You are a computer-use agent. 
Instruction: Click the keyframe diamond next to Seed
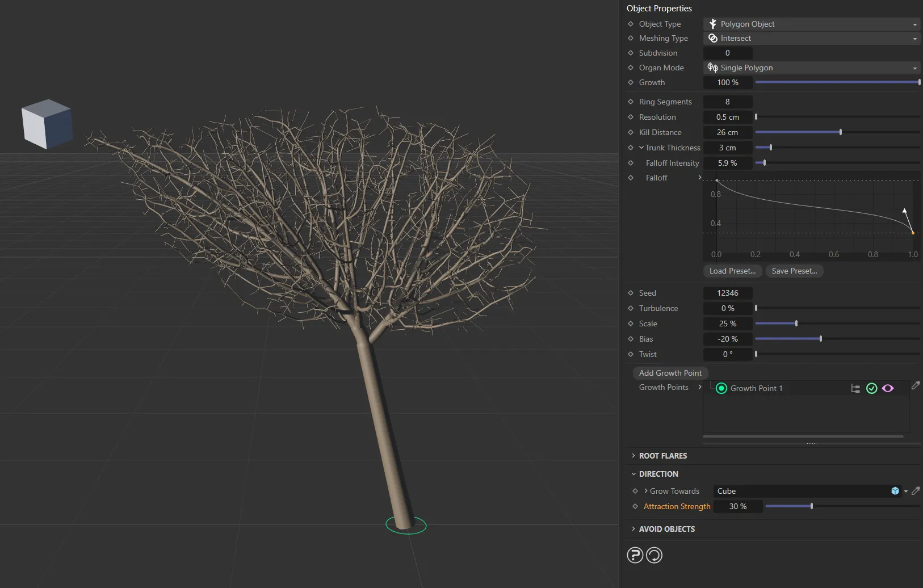(x=631, y=293)
